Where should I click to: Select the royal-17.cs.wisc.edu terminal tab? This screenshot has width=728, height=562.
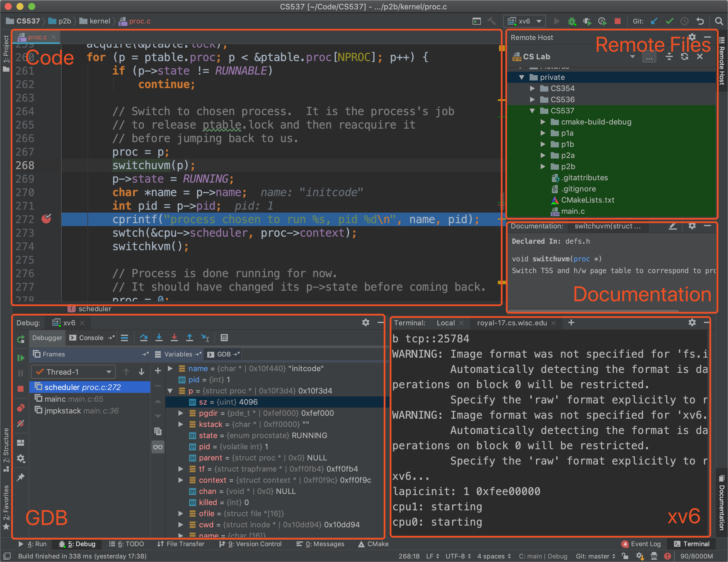[512, 323]
